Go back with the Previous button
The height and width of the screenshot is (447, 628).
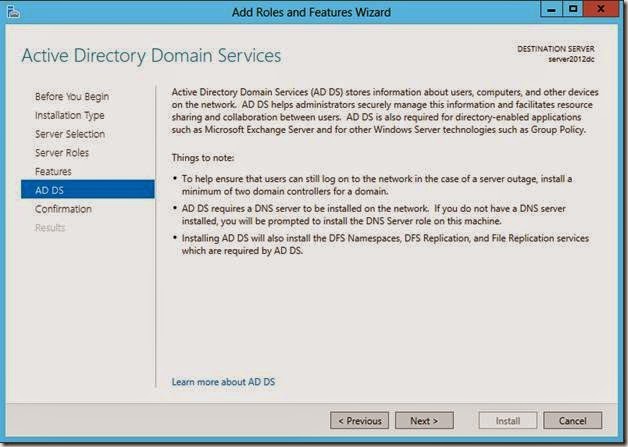click(x=359, y=421)
